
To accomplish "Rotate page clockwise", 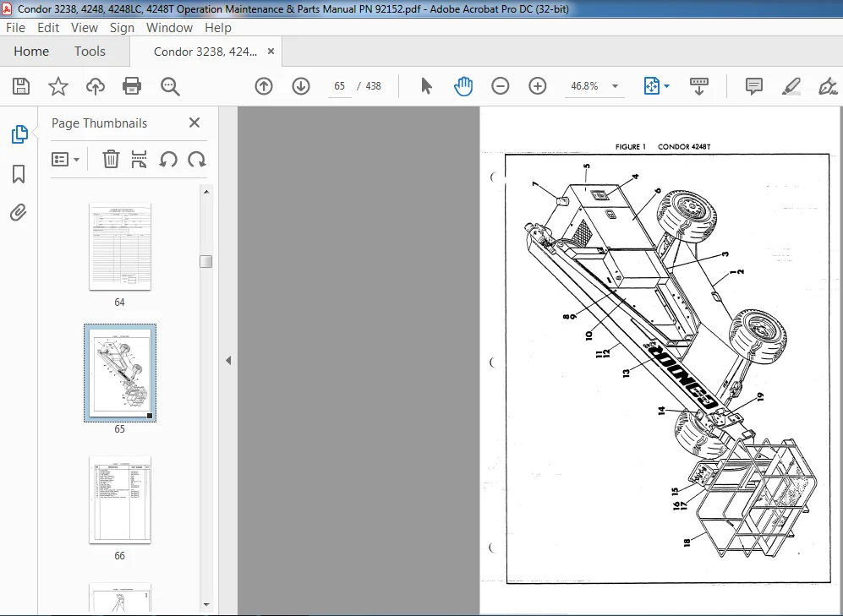I will click(x=197, y=160).
